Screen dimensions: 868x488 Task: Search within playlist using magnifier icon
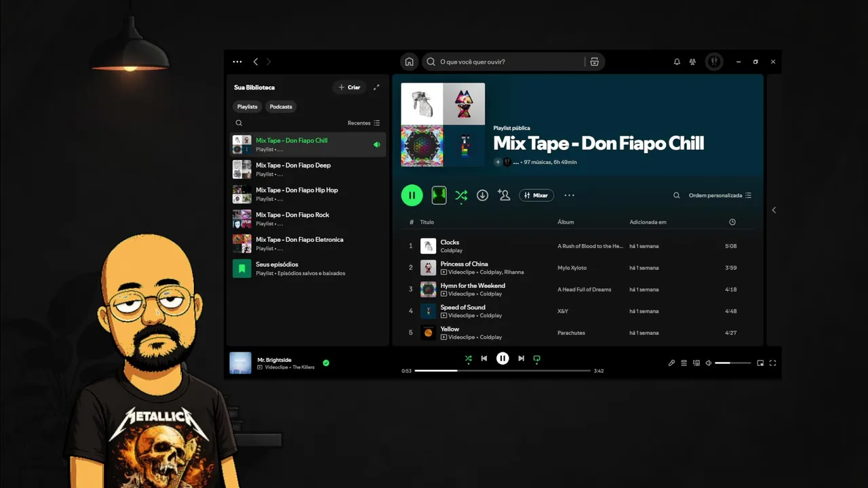pos(676,195)
